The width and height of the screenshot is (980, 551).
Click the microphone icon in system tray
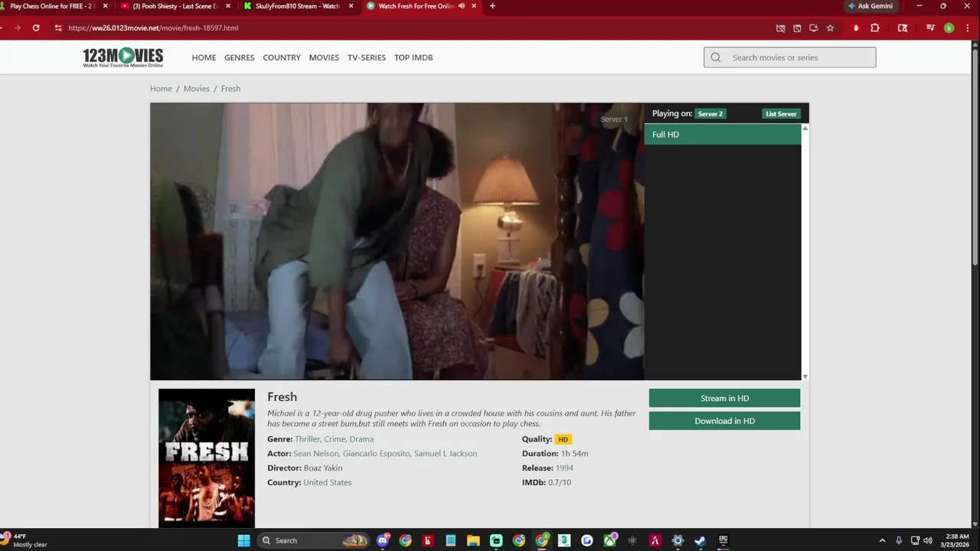click(x=899, y=540)
